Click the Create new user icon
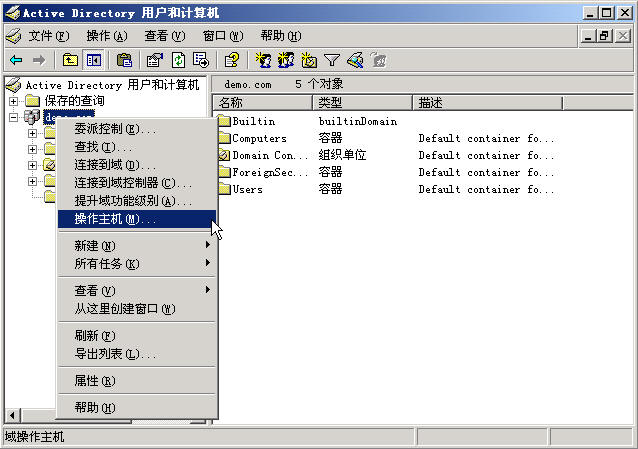The image size is (638, 449). click(263, 60)
